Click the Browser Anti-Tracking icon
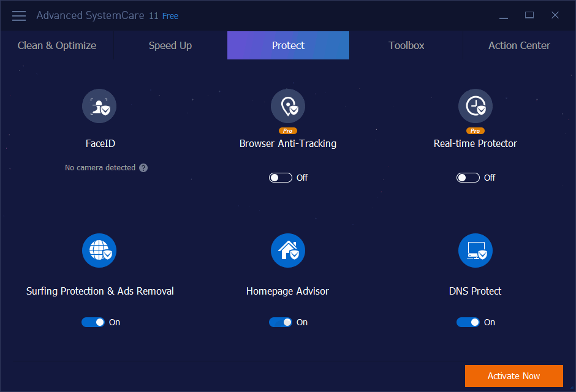Viewport: 576px width, 392px height. pyautogui.click(x=288, y=106)
